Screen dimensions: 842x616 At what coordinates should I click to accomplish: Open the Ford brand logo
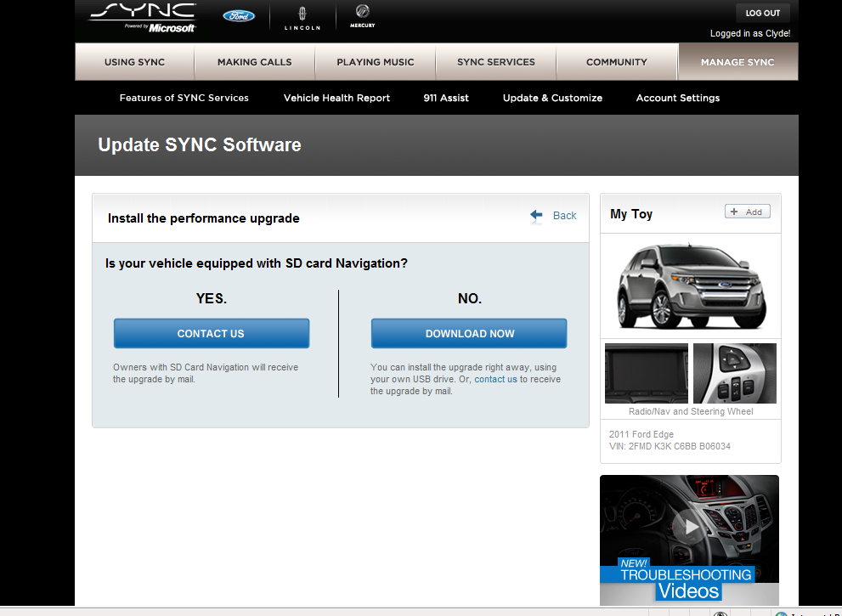(239, 16)
